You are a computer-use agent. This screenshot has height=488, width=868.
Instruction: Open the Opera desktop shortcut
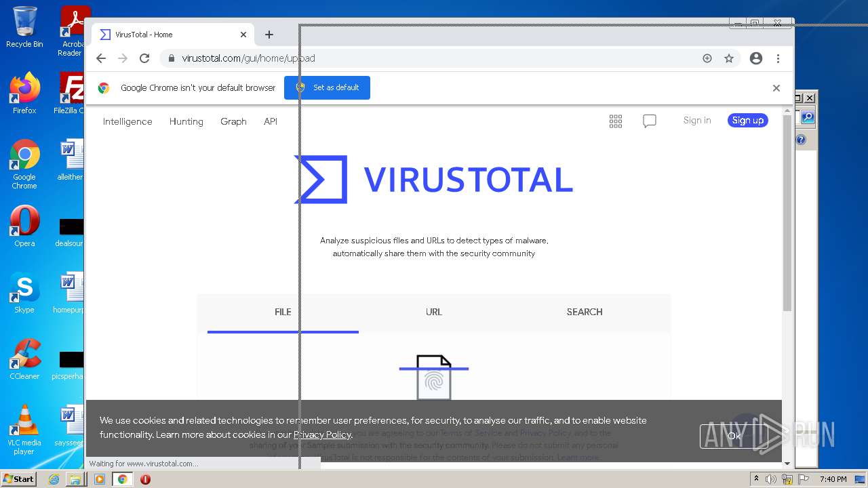pyautogui.click(x=24, y=226)
